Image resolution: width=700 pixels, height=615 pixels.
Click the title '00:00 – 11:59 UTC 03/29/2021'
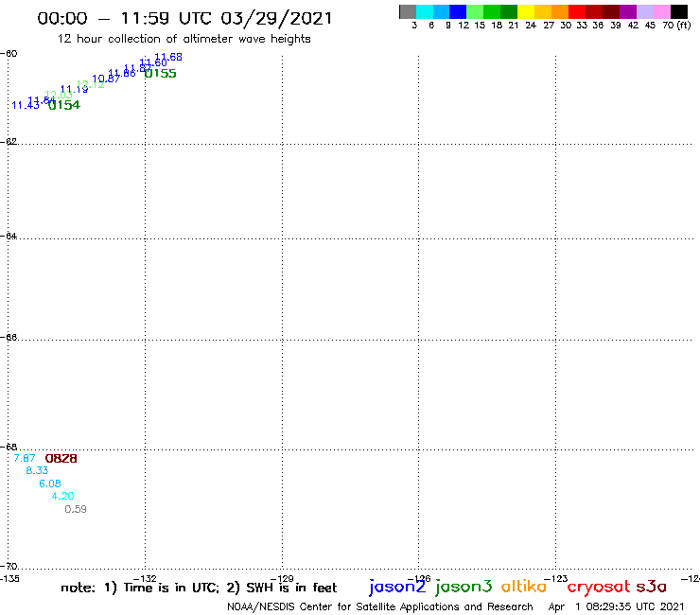click(184, 19)
